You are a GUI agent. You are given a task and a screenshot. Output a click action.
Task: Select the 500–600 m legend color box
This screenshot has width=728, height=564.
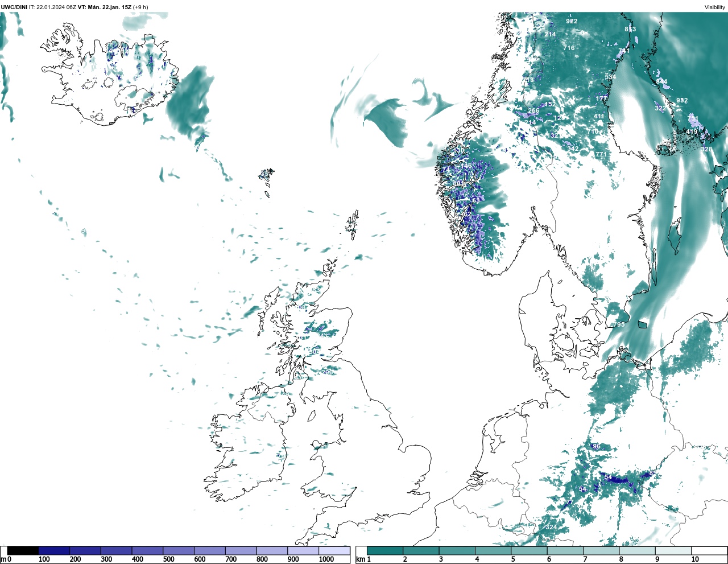[x=179, y=550]
